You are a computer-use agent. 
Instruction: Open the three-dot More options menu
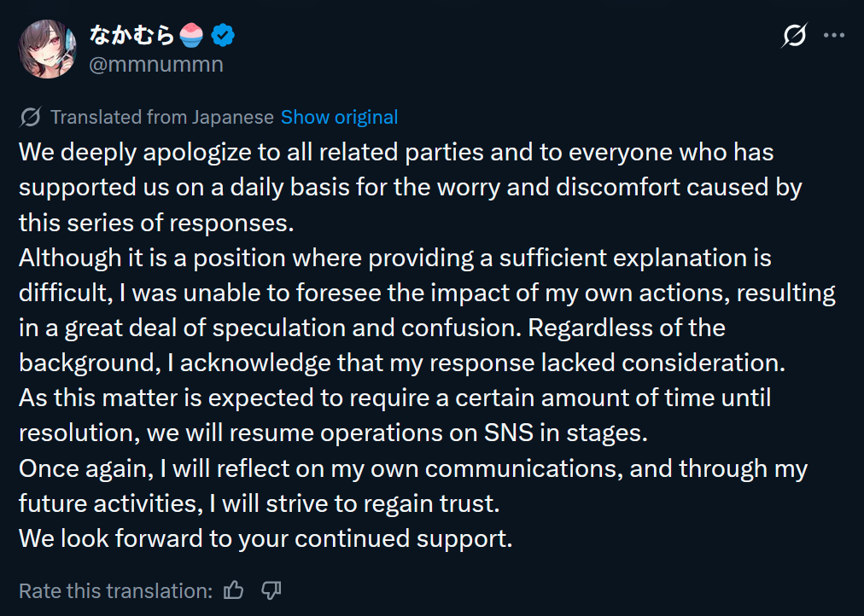click(x=833, y=36)
